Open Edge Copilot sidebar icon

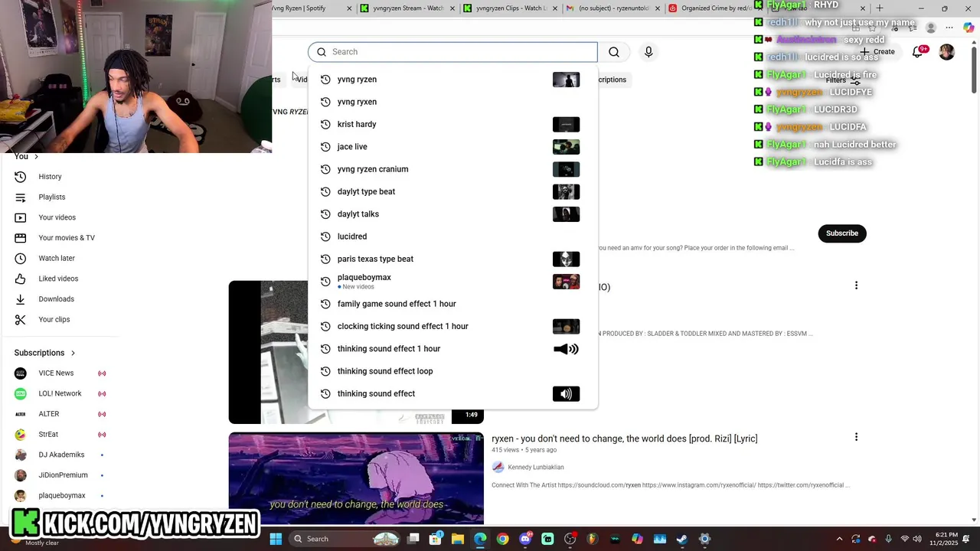pyautogui.click(x=969, y=28)
